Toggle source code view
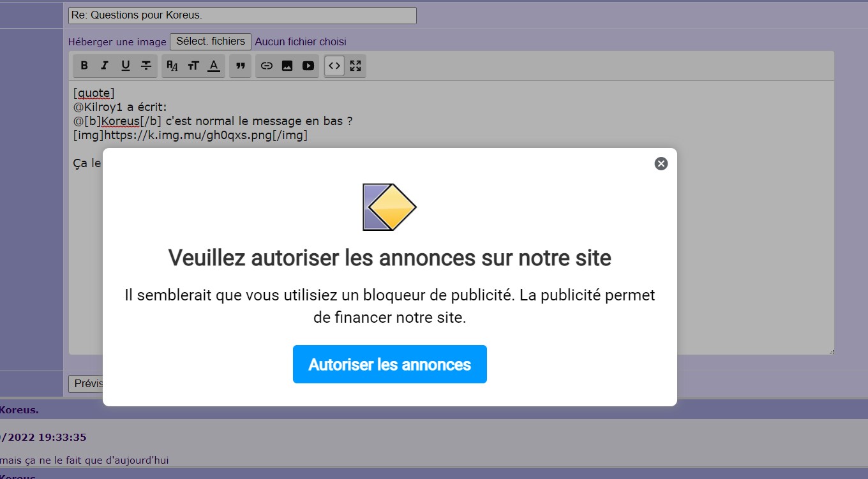The image size is (868, 479). (334, 66)
